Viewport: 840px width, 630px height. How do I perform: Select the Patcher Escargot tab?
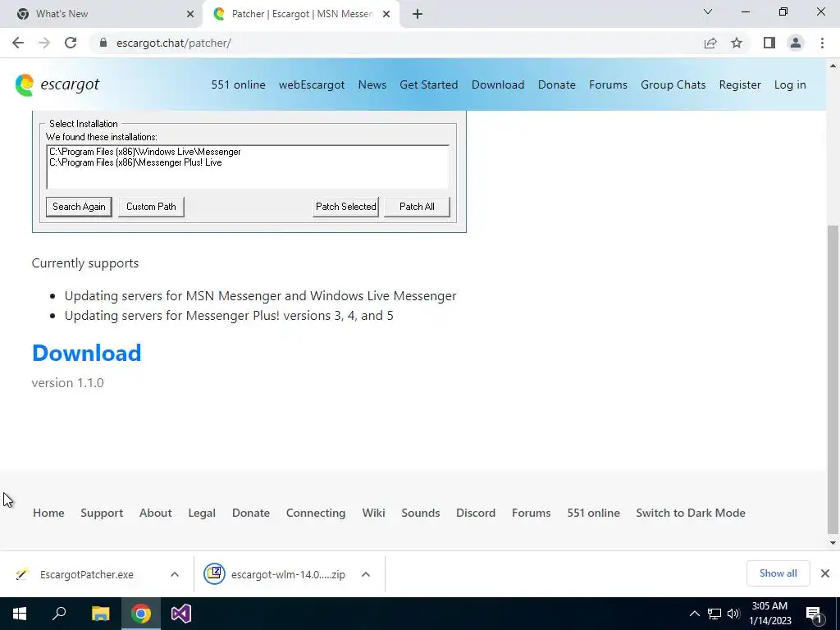(301, 14)
